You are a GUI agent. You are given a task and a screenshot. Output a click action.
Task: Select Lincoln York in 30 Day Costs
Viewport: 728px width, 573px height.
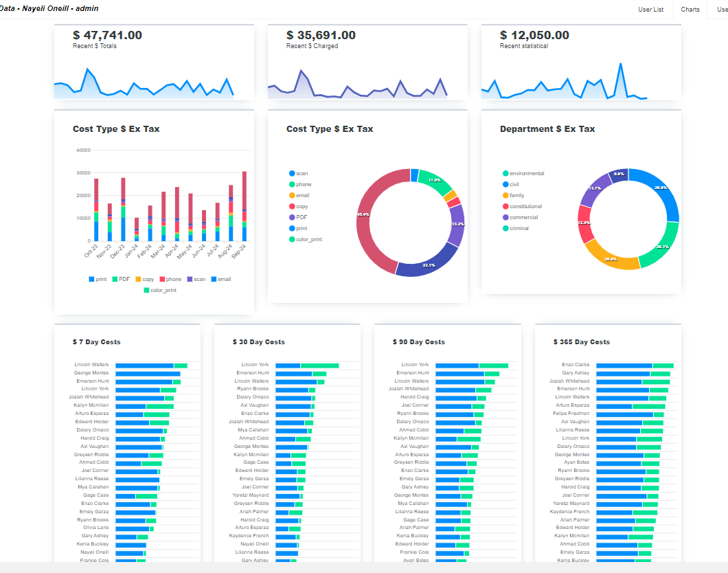[255, 365]
